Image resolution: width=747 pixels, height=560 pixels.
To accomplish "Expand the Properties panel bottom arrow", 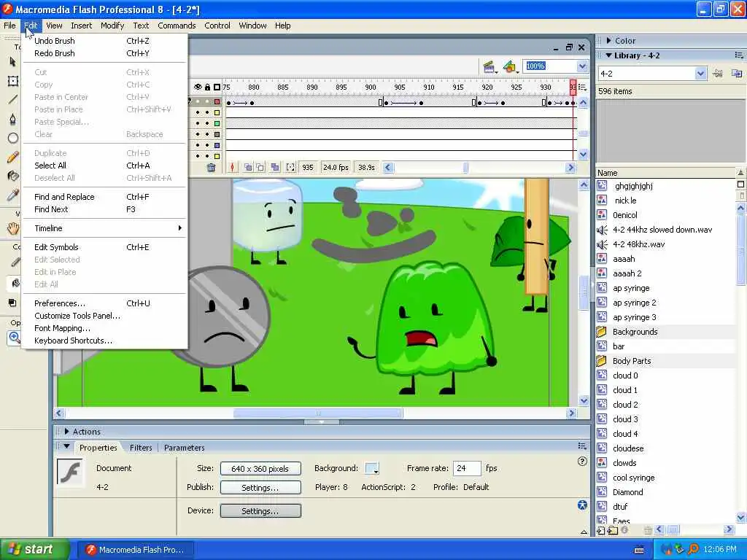I will (584, 532).
